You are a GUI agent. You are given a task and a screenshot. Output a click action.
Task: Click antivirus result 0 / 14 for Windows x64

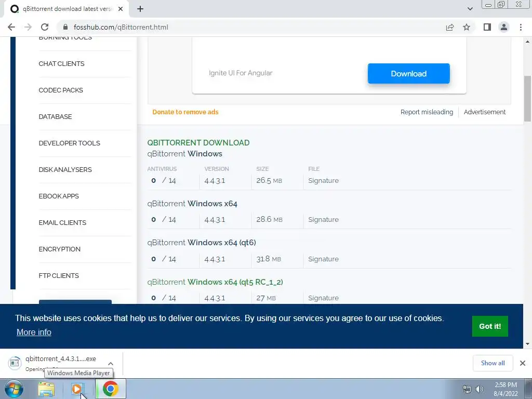(164, 220)
